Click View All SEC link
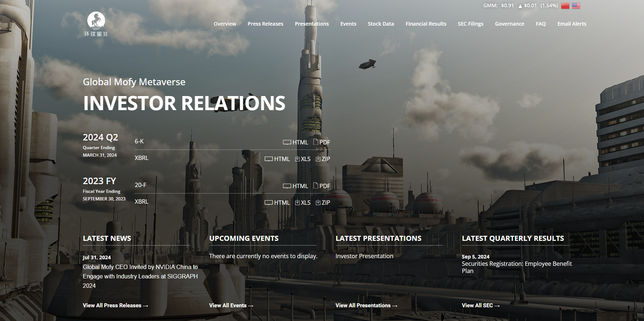644x321 pixels. tap(481, 305)
